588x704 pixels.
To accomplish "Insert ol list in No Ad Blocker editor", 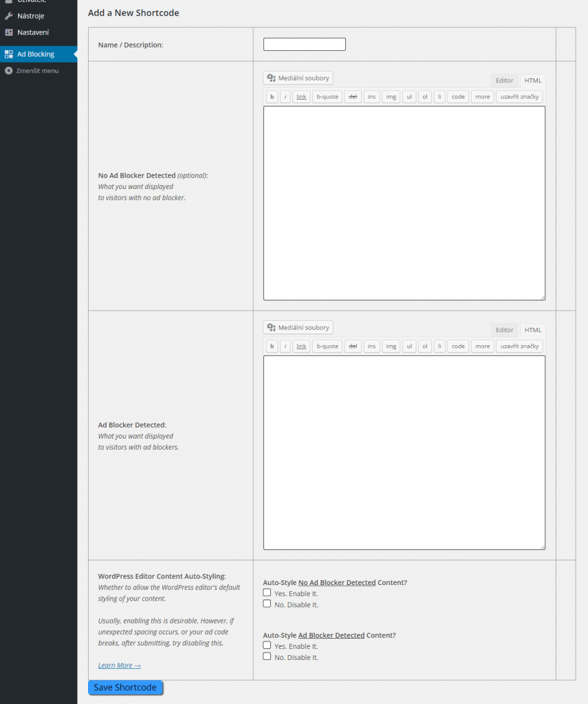I will [424, 96].
